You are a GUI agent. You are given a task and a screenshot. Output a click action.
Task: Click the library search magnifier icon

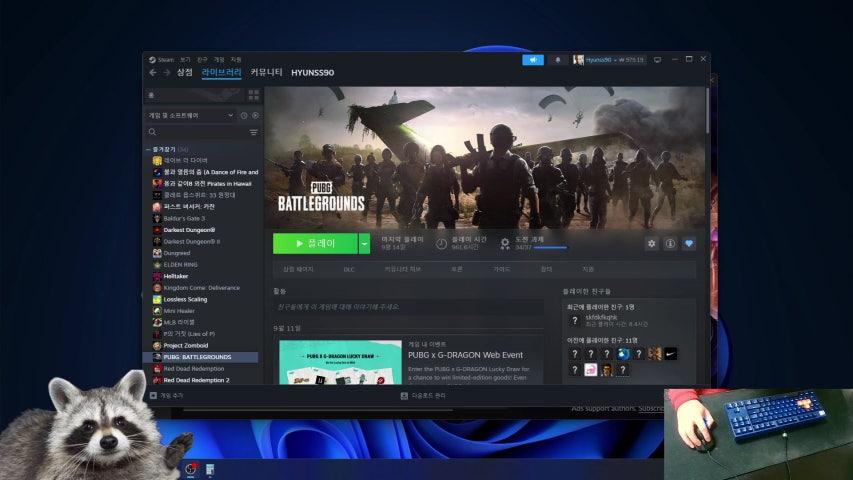(152, 132)
